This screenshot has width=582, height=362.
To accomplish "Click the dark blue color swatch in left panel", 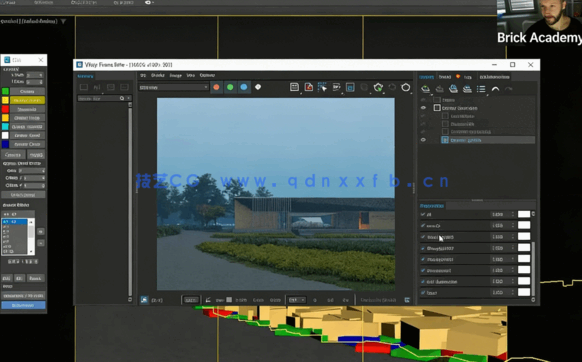I will pos(5,144).
